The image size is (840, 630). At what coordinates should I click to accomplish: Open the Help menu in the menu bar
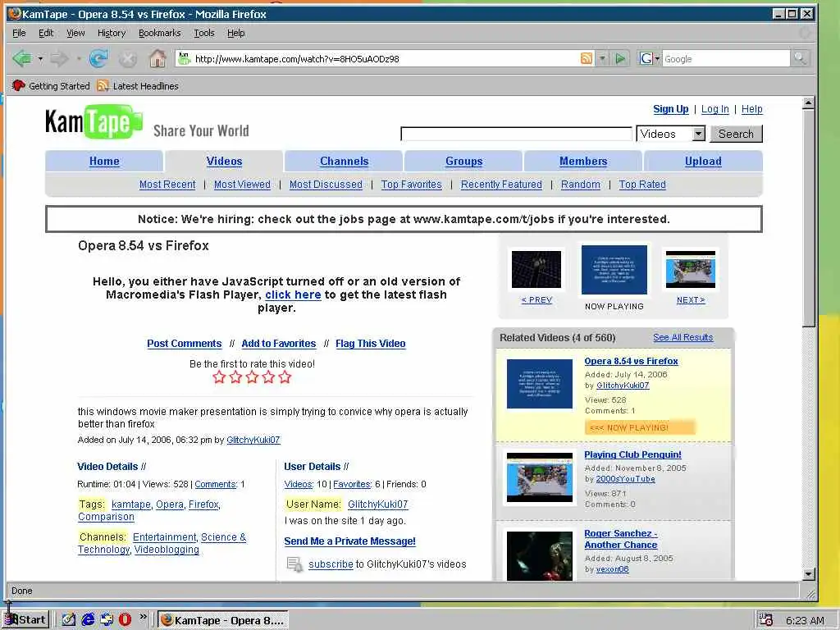pyautogui.click(x=235, y=33)
